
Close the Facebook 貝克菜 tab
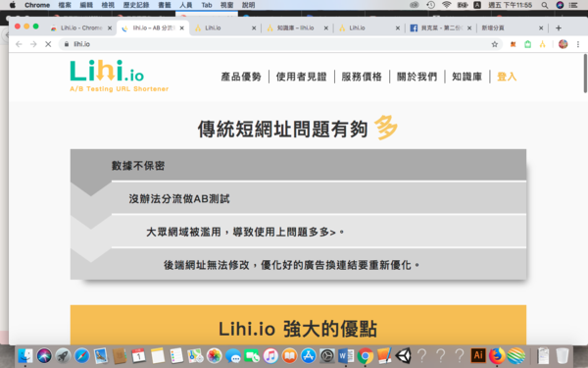pyautogui.click(x=469, y=27)
